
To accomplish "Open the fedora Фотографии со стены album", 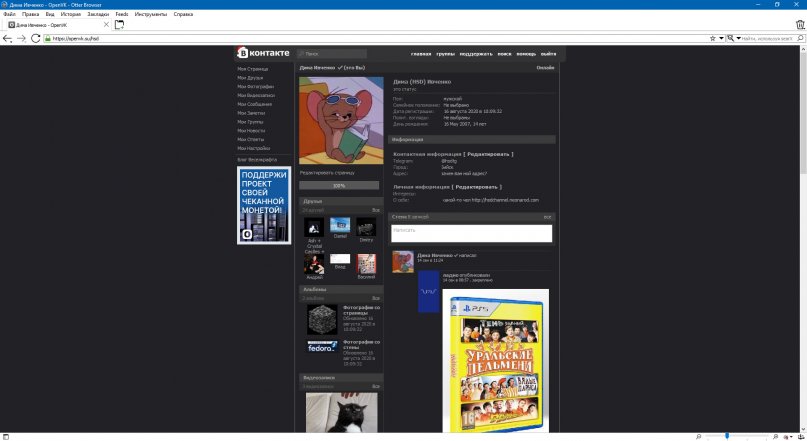I will [322, 347].
